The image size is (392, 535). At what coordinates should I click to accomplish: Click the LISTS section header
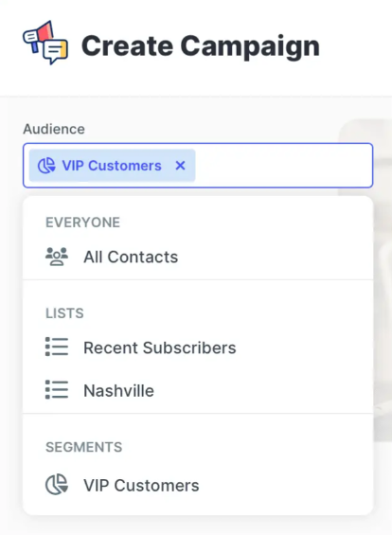pyautogui.click(x=64, y=313)
